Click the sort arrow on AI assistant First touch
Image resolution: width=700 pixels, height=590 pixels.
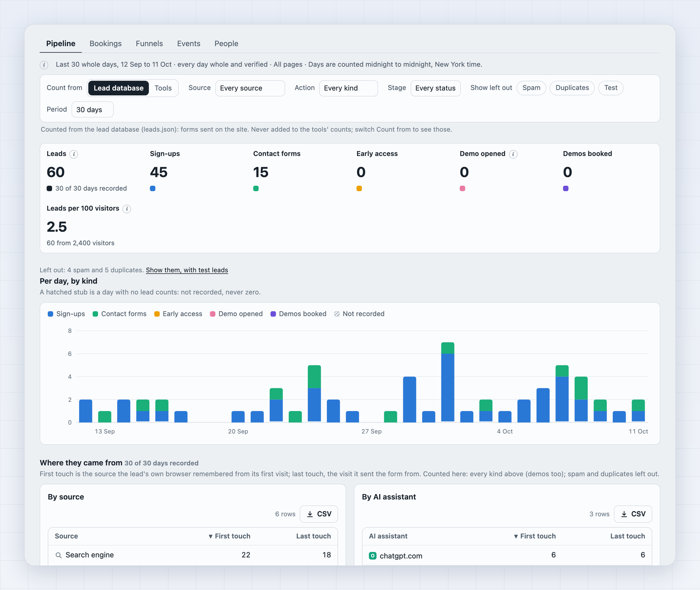tap(516, 536)
